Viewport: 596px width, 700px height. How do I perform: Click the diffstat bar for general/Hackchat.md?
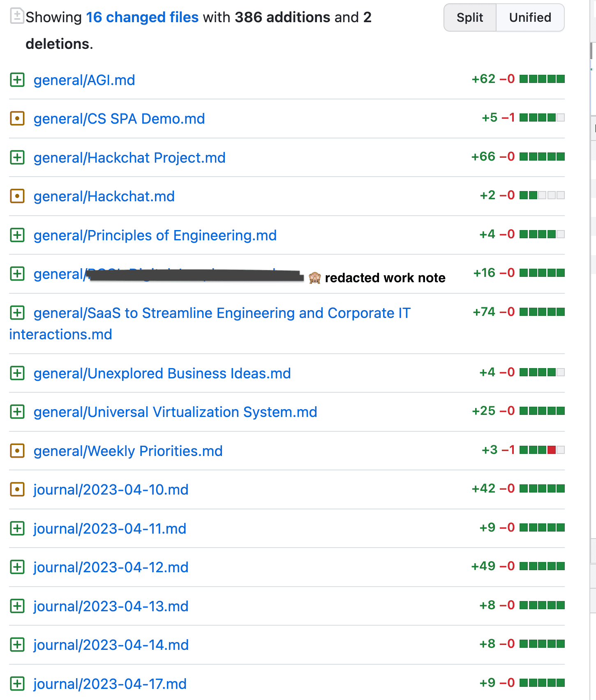(x=542, y=195)
